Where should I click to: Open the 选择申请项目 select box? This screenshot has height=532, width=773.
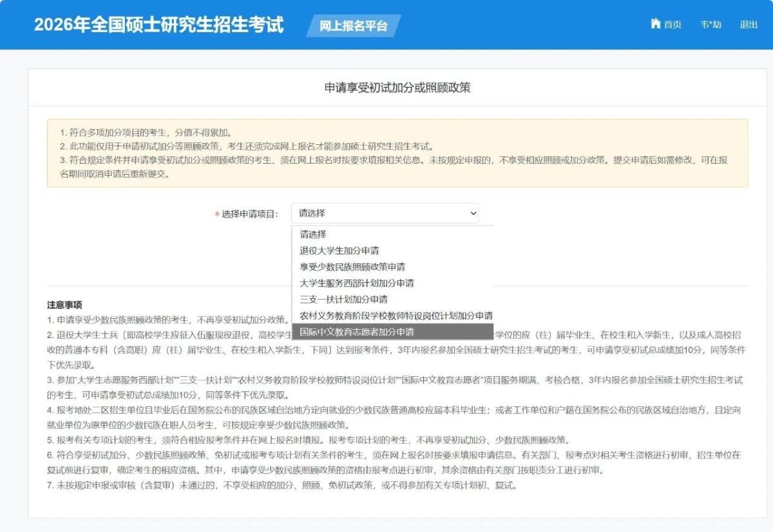click(x=385, y=213)
